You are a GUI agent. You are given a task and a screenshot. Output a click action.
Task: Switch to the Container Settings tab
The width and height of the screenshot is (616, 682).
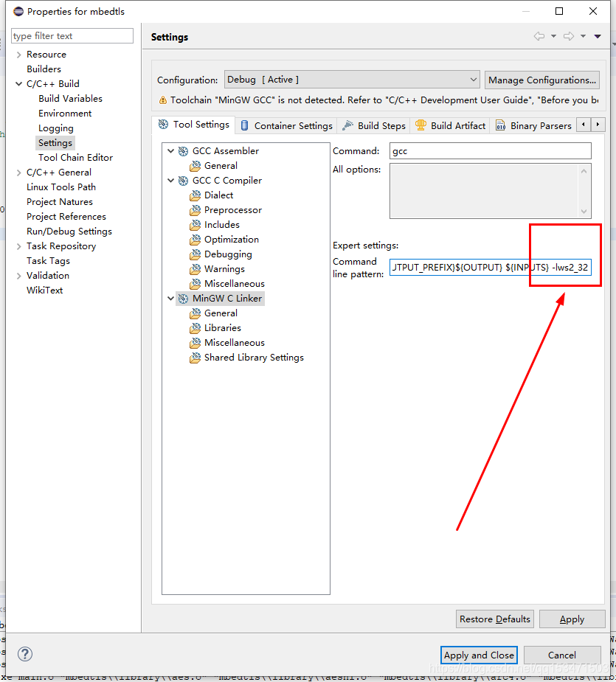[286, 125]
